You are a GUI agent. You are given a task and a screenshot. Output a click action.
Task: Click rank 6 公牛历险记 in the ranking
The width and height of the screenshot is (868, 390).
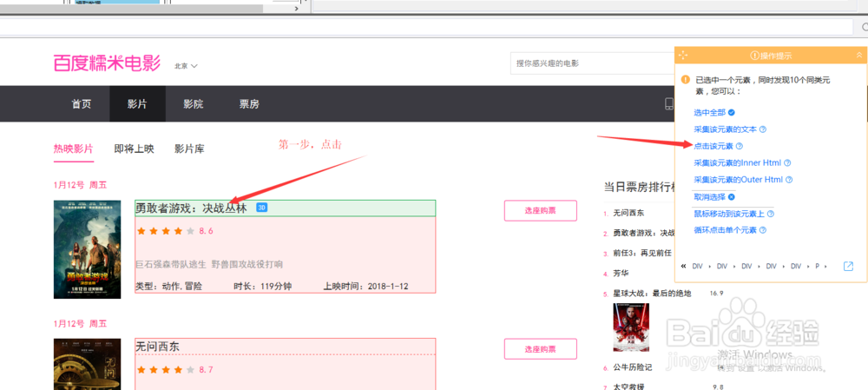(x=632, y=367)
